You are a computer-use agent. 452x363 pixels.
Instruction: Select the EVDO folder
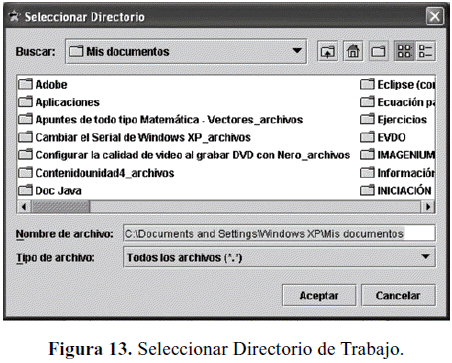383,137
